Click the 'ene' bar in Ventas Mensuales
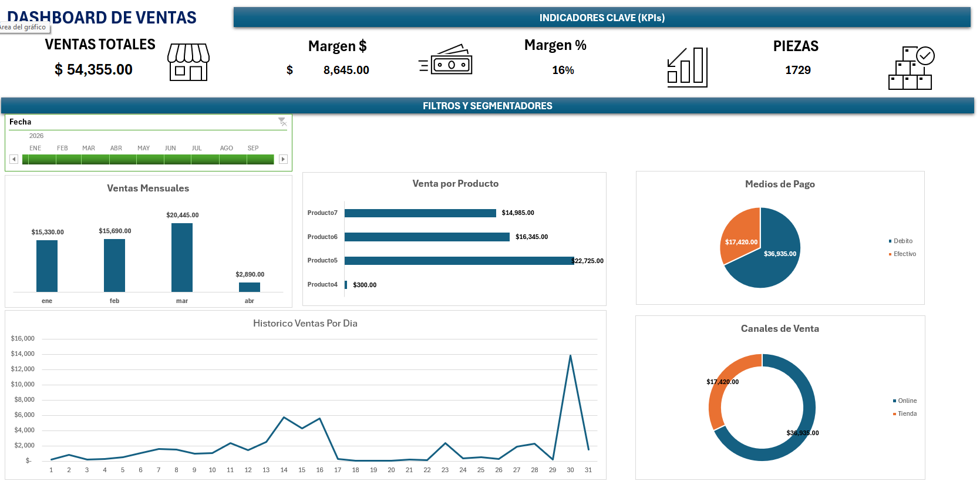This screenshot has height=481, width=980. coord(47,266)
